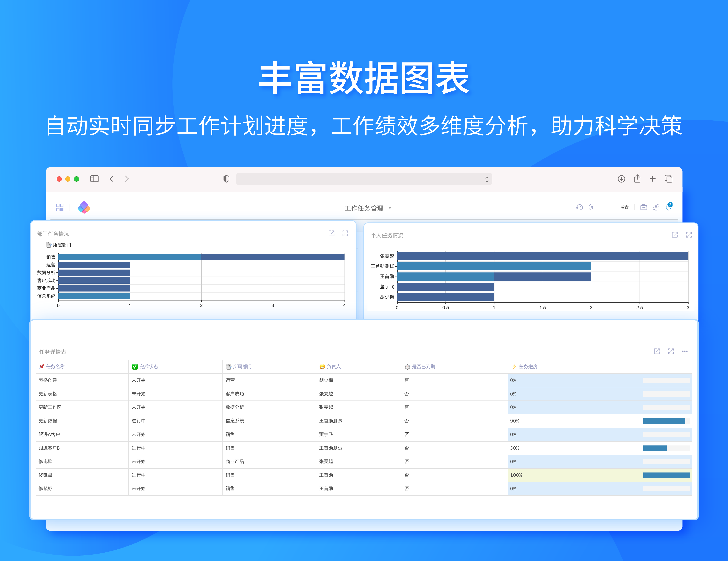Image resolution: width=728 pixels, height=561 pixels.
Task: Open a new tab with plus icon
Action: coord(653,179)
